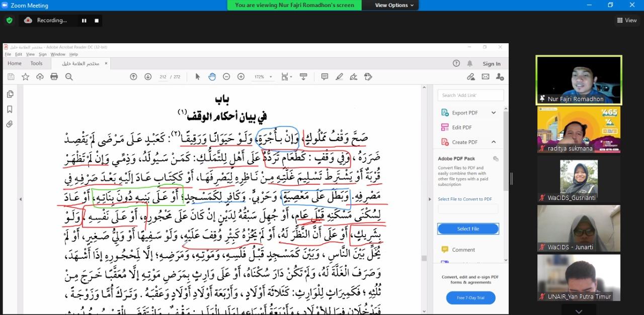Open the Edit PDF tool
The height and width of the screenshot is (315, 644).
click(x=461, y=127)
